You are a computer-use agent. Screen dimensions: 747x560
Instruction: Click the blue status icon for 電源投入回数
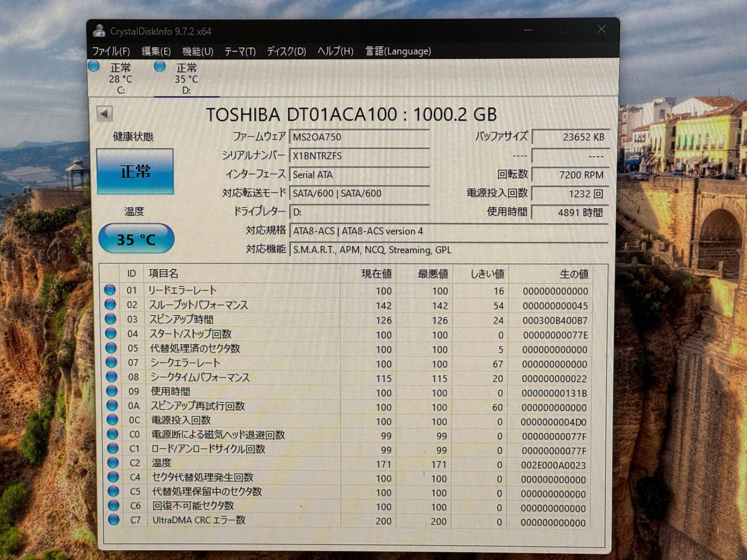(112, 420)
